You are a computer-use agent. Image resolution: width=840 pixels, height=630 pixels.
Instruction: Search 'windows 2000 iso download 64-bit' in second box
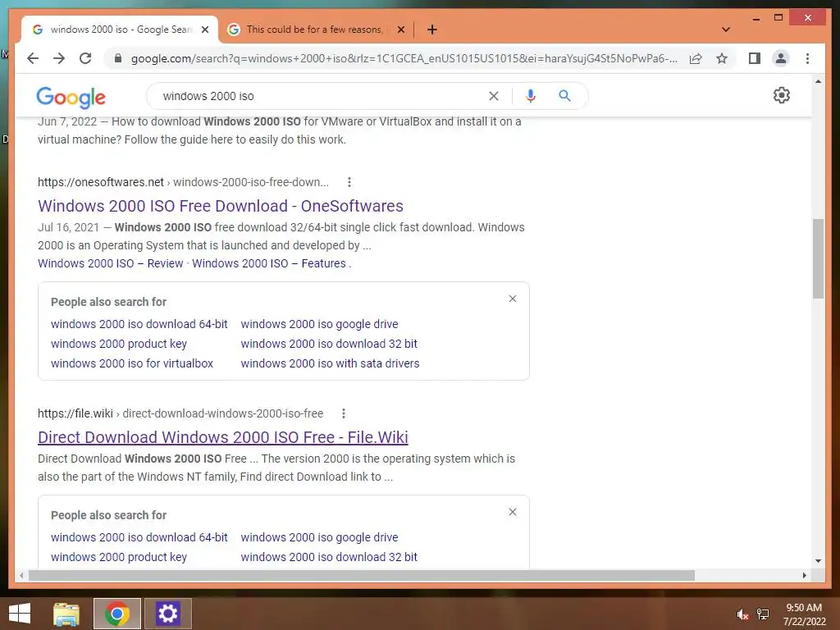click(139, 537)
